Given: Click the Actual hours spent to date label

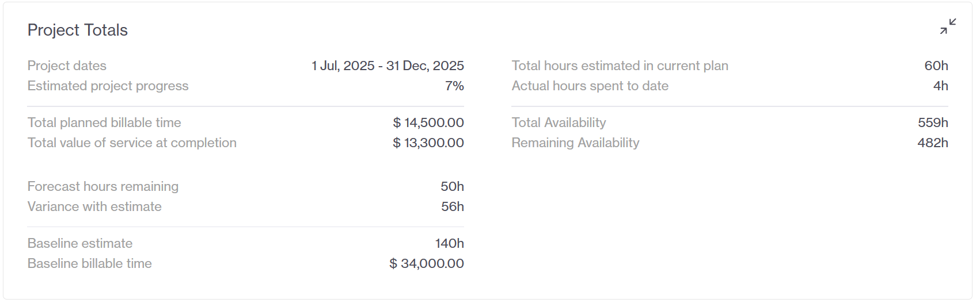Looking at the screenshot, I should 590,86.
